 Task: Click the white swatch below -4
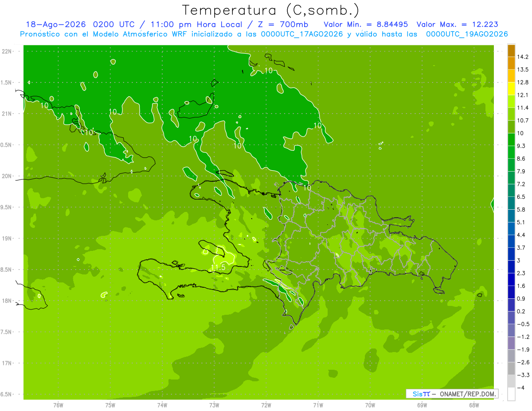pos(511,394)
